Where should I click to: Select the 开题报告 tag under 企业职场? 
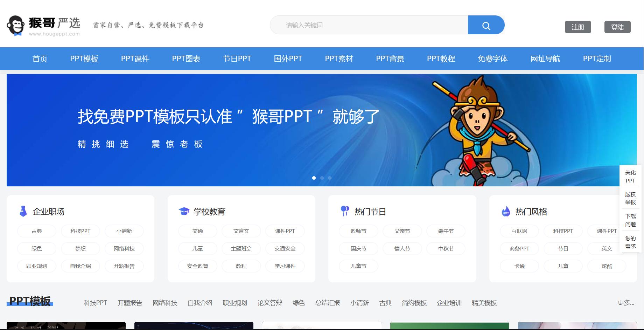coord(124,266)
